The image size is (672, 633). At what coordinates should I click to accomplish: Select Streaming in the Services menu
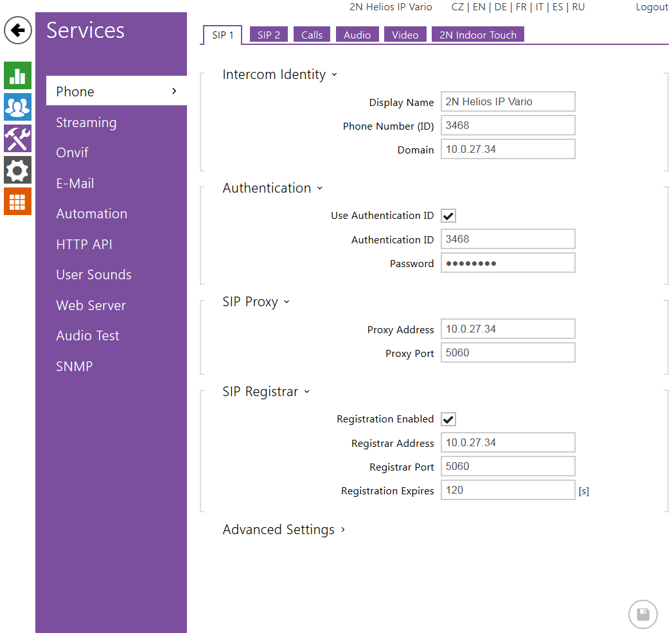(x=86, y=123)
